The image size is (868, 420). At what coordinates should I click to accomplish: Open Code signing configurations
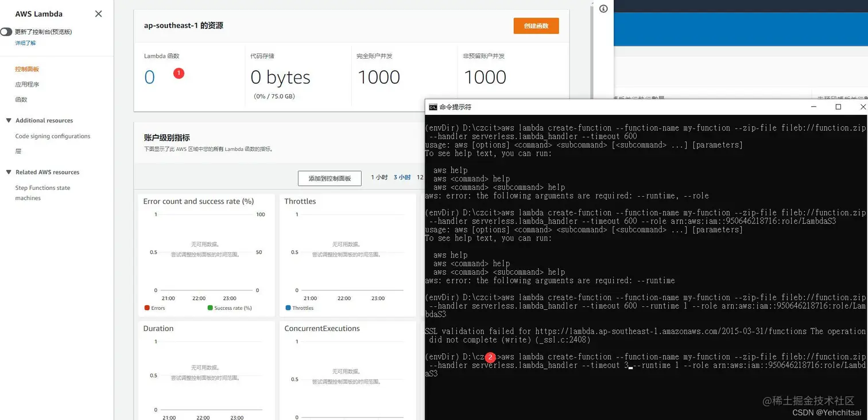point(53,137)
